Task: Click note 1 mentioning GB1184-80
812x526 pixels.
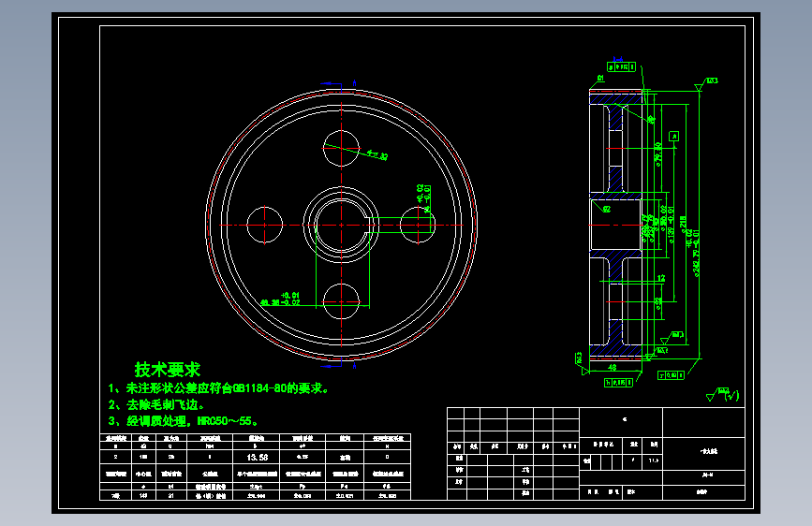Action: point(218,388)
